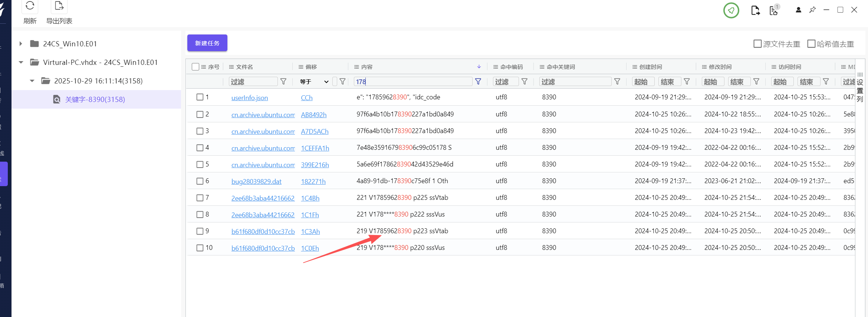This screenshot has width=868, height=317.
Task: Click the 文件名 filter input field
Action: click(x=253, y=82)
